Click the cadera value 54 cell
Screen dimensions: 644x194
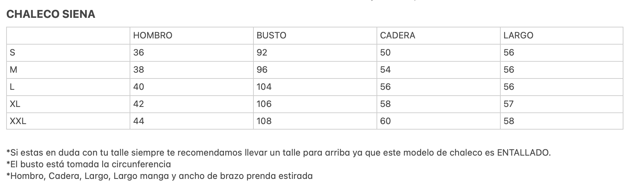(439, 70)
